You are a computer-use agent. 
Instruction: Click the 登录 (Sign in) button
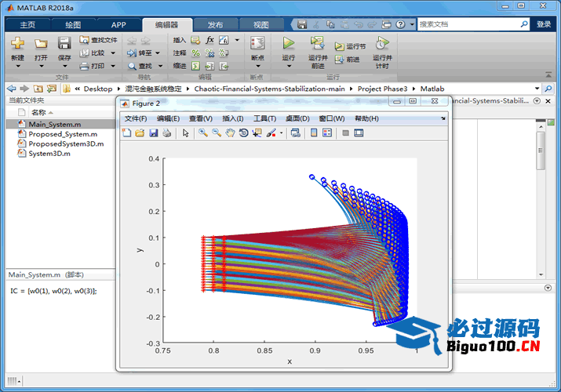tap(544, 24)
